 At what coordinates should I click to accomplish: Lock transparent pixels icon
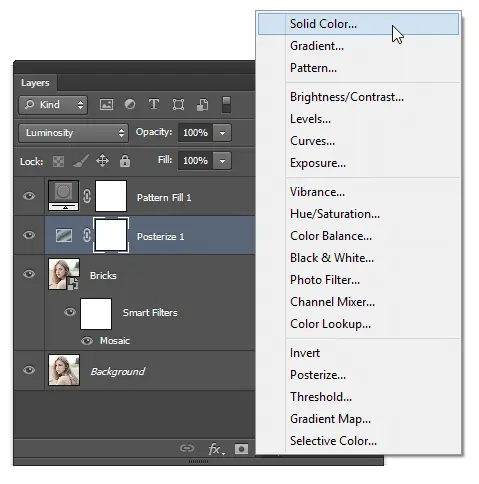[x=58, y=162]
